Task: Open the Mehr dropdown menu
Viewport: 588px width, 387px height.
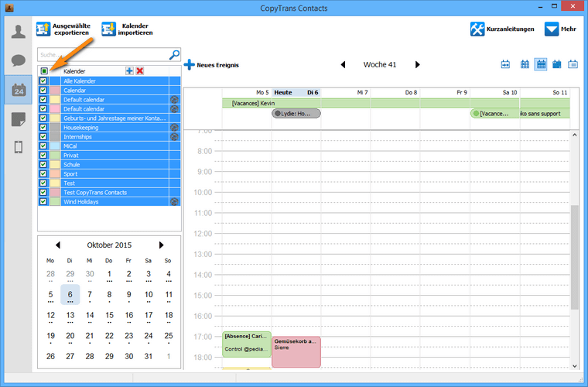Action: coord(560,29)
